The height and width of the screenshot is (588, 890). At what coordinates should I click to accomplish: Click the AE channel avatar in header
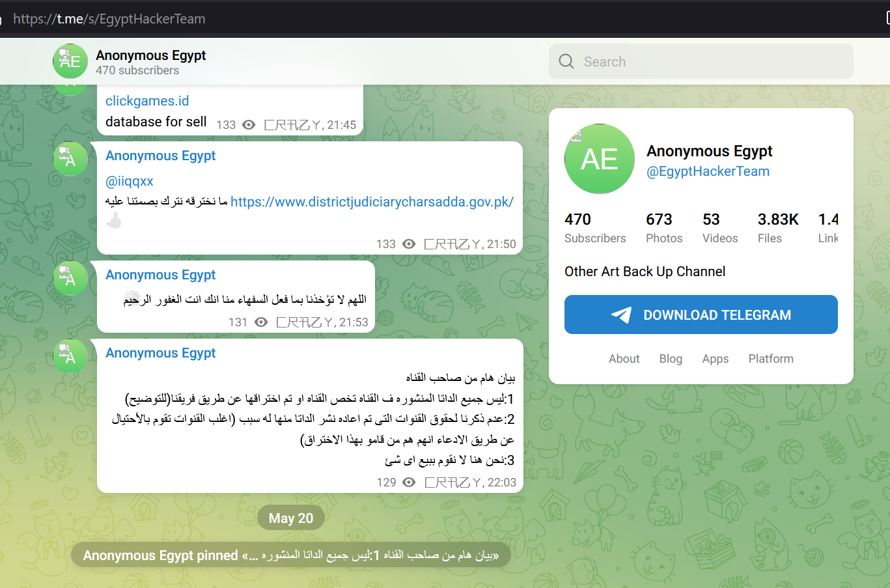click(x=70, y=61)
